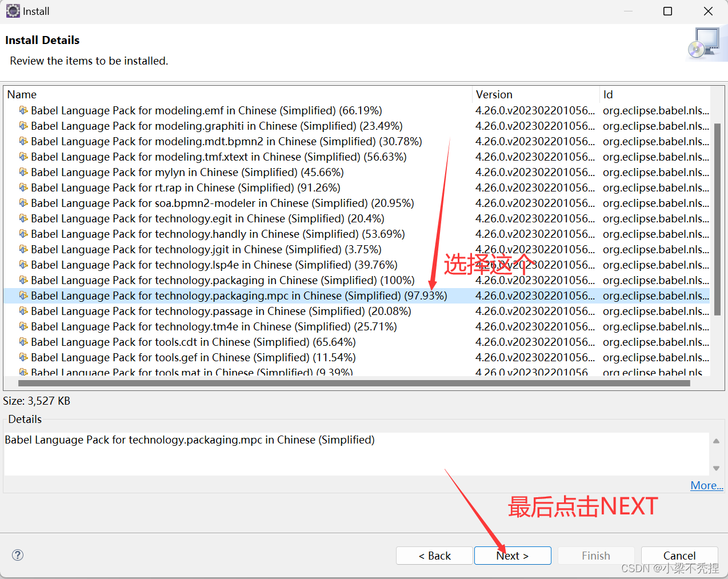Click the Finish button

tap(596, 556)
